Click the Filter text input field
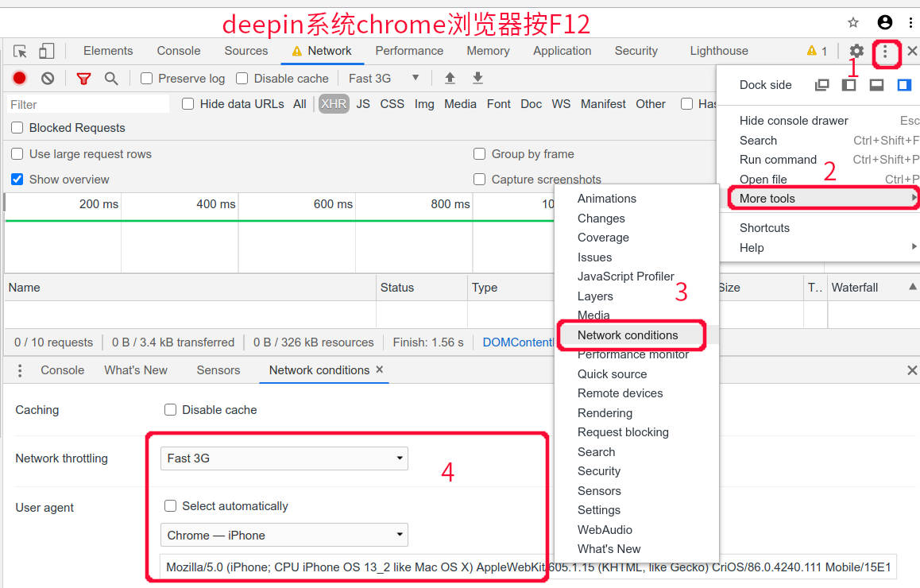Viewport: 920px width, 588px height. 88,104
